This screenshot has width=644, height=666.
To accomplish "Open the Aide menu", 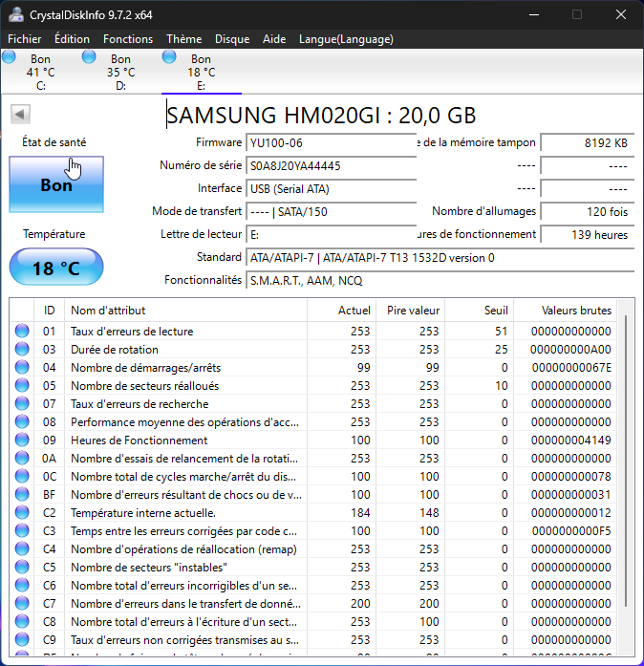I will [274, 39].
